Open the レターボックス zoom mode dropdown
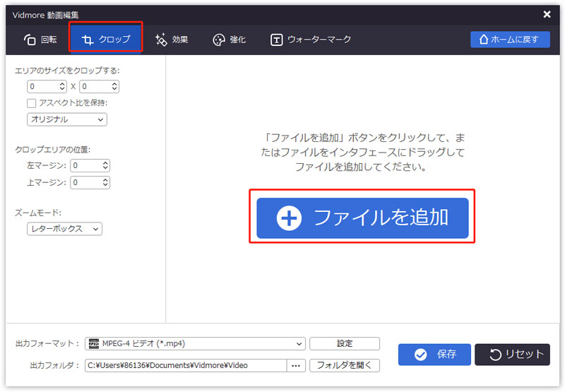565x392 pixels. pyautogui.click(x=64, y=229)
